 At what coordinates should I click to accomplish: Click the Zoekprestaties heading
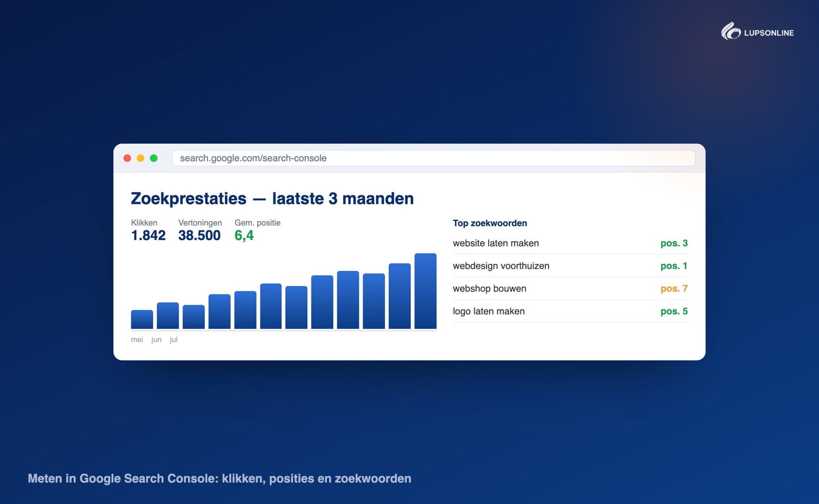tap(272, 199)
